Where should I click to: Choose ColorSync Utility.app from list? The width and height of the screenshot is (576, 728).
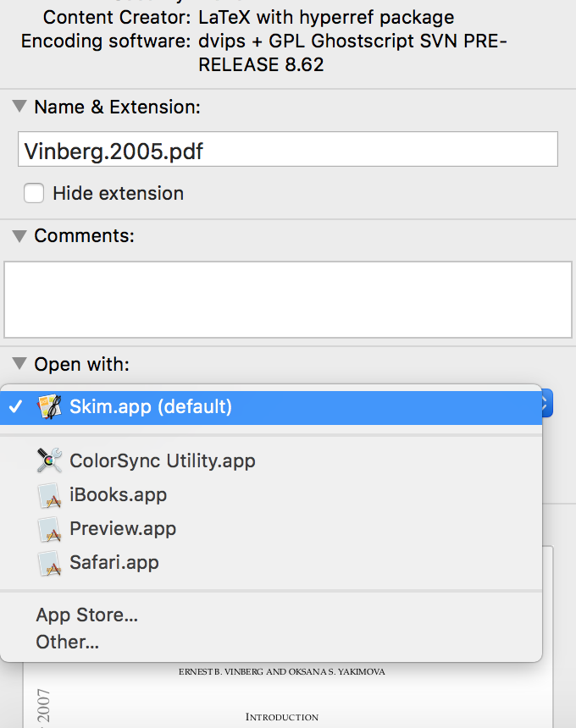[271, 461]
